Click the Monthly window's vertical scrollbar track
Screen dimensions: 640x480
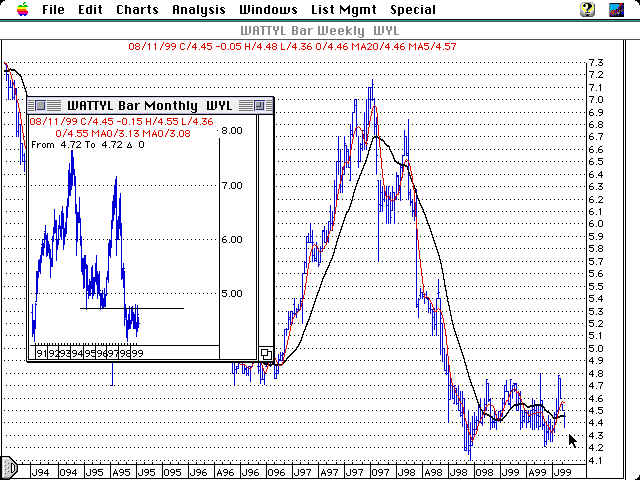(266, 231)
